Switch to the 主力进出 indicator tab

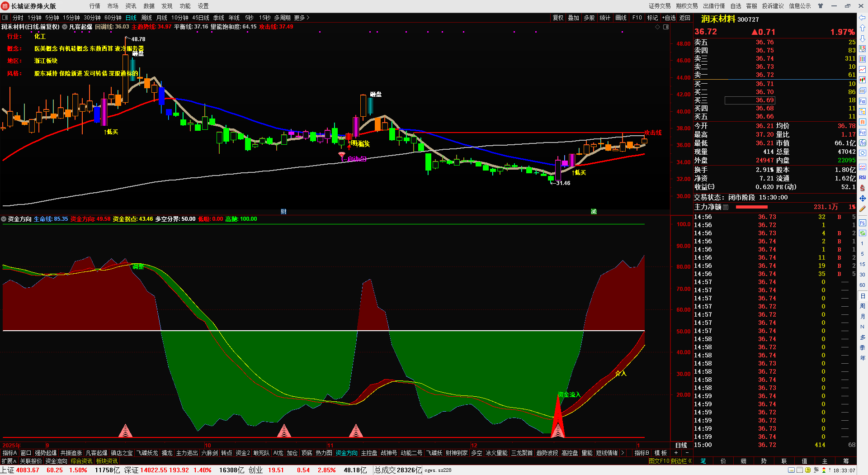pos(187,453)
